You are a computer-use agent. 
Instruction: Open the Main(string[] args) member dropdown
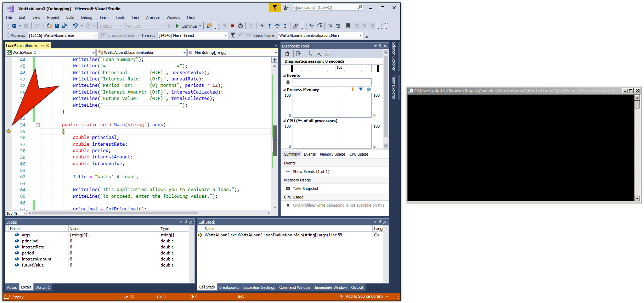(276, 52)
